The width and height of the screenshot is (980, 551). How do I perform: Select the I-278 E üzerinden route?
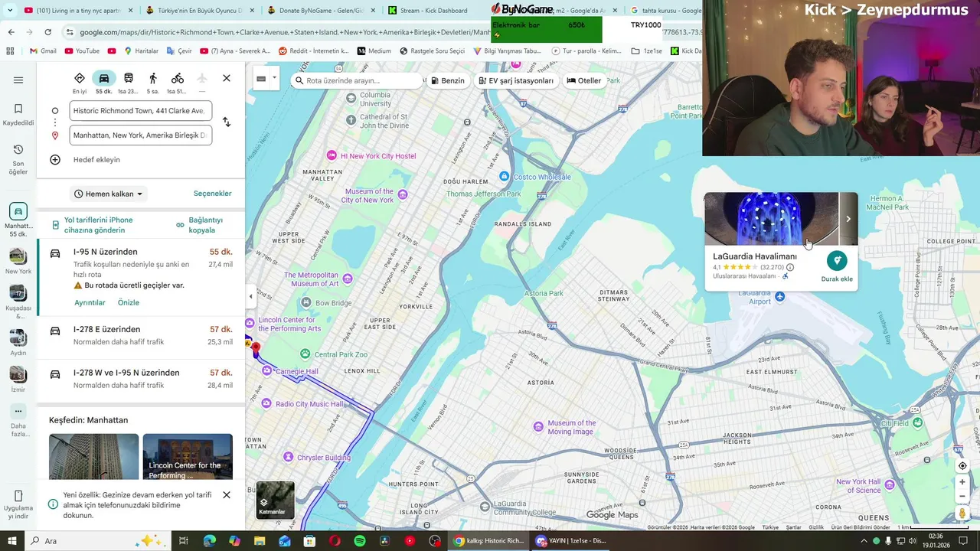141,336
